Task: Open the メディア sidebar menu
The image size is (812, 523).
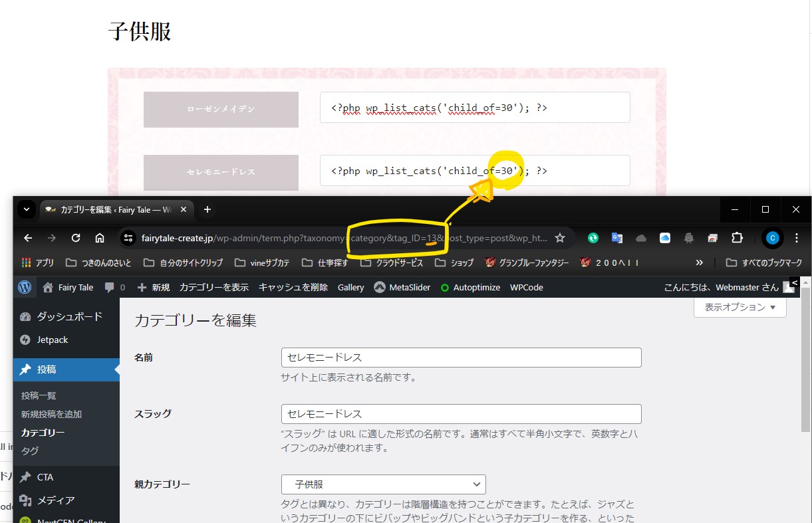Action: pyautogui.click(x=56, y=500)
